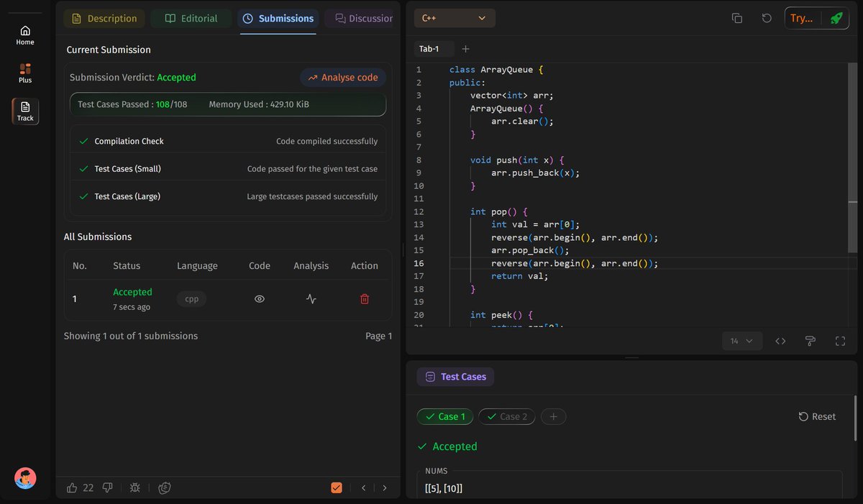This screenshot has width=863, height=504.
Task: Open the Discussion tab
Action: (x=360, y=18)
